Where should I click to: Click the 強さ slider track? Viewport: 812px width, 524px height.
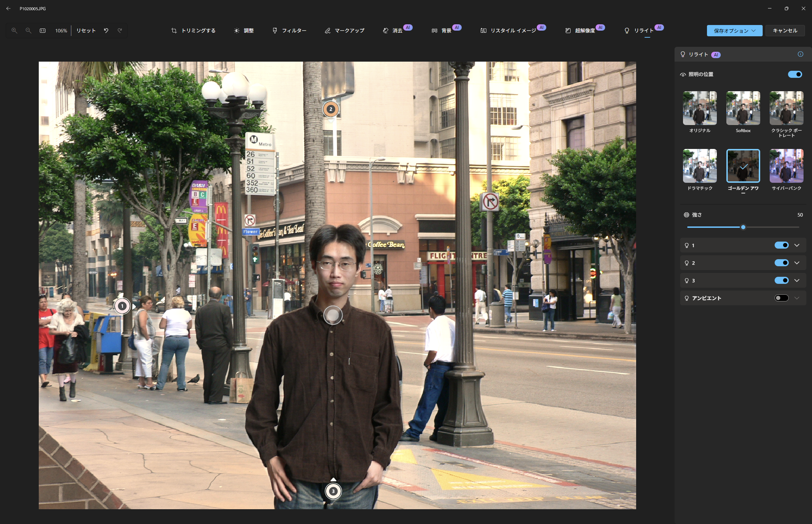pyautogui.click(x=772, y=227)
